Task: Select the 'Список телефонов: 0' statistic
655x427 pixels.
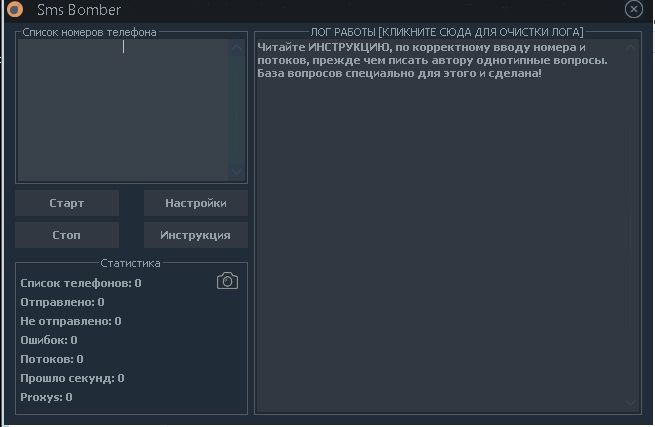Action: point(81,283)
